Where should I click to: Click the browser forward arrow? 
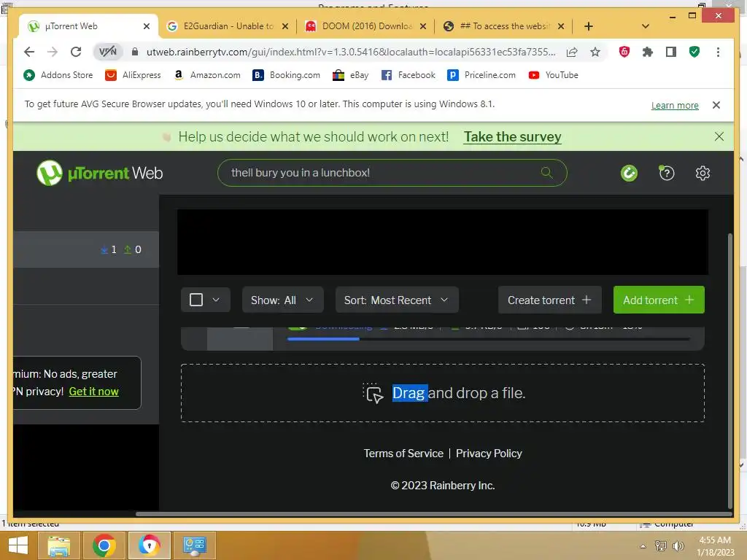tap(53, 52)
